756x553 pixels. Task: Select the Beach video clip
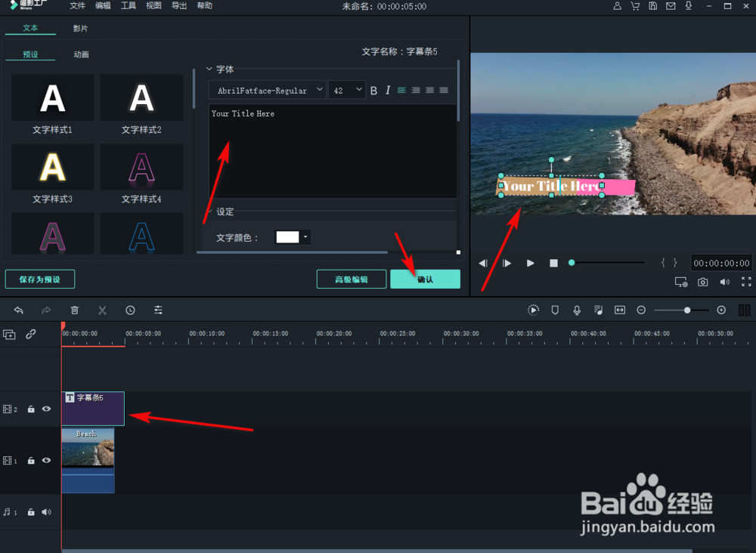pos(88,461)
